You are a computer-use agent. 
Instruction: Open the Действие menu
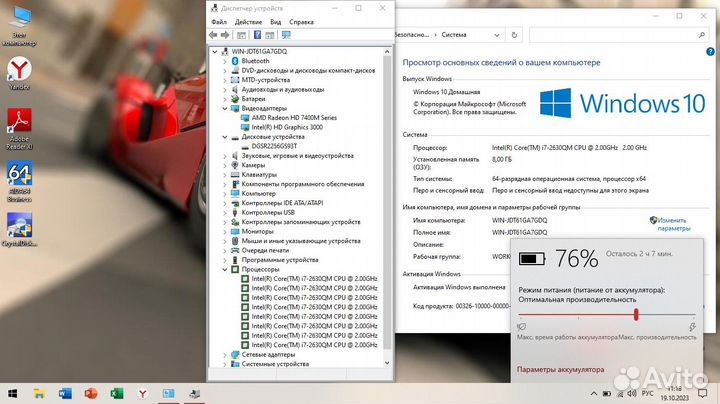tap(248, 22)
